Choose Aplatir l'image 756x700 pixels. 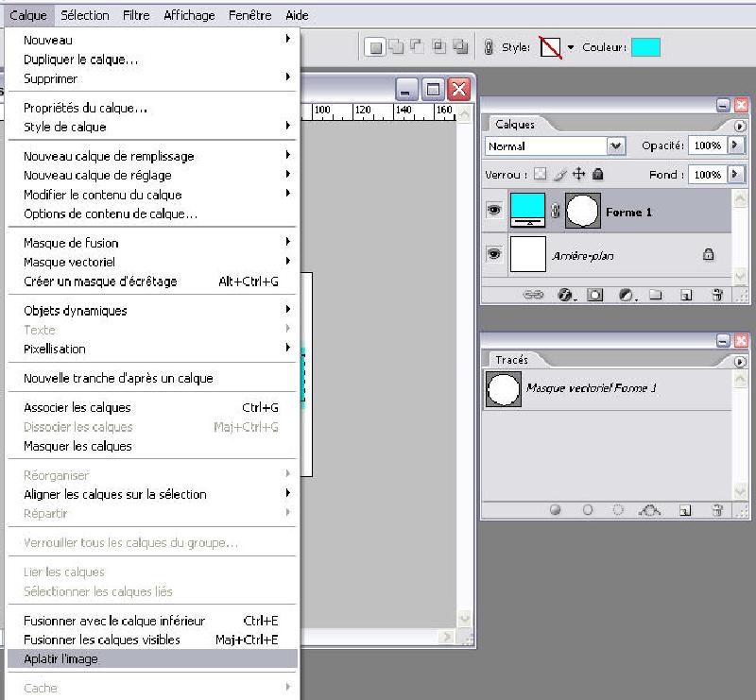(152, 658)
